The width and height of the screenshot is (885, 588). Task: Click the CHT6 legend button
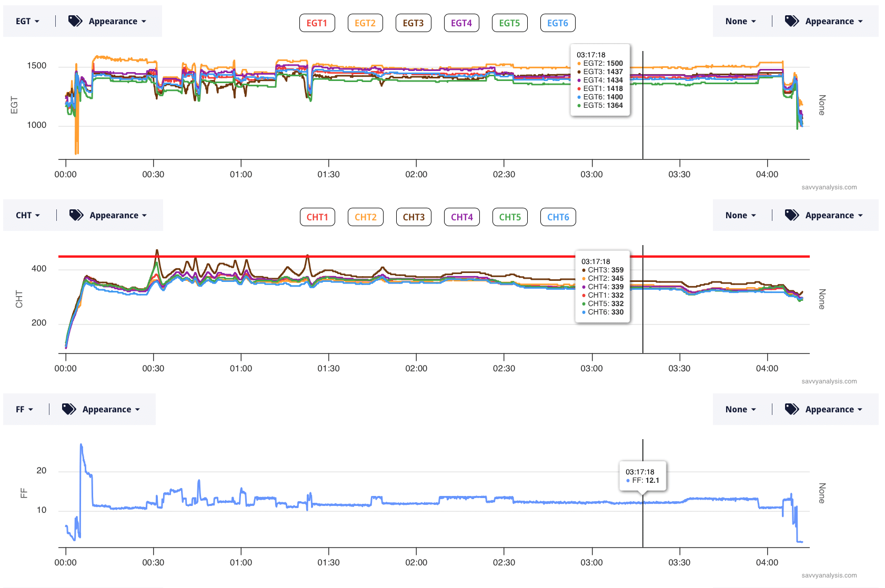click(x=558, y=217)
